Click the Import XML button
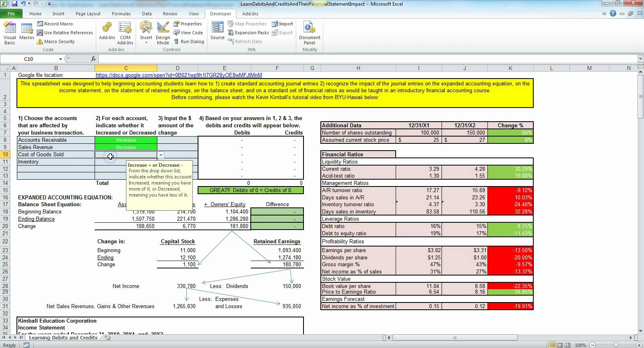Viewport: 644px width, 348px height. [282, 24]
